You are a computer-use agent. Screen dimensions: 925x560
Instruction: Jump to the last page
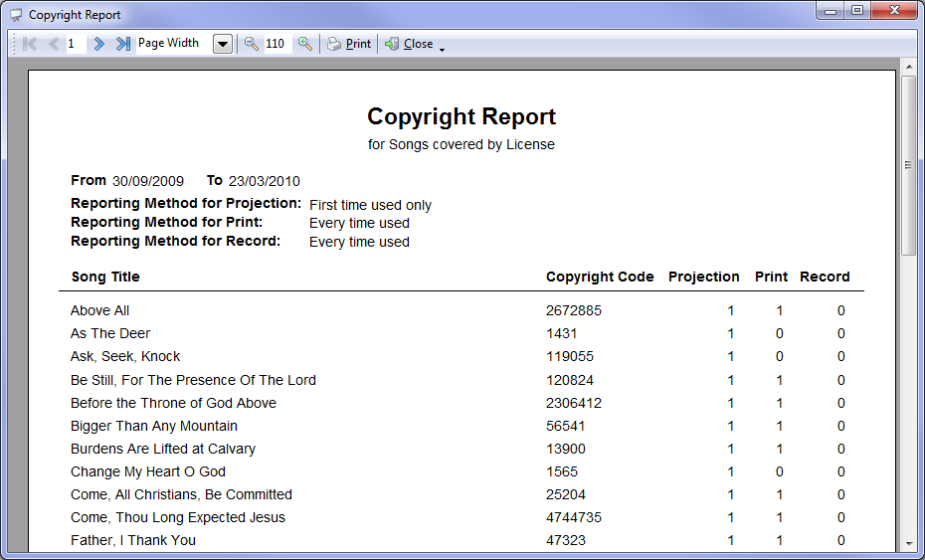pos(122,44)
